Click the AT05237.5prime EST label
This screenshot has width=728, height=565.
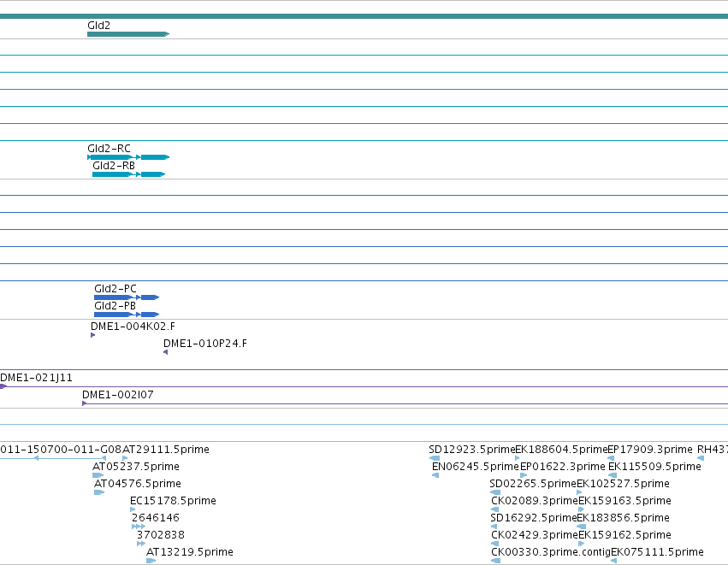click(135, 466)
